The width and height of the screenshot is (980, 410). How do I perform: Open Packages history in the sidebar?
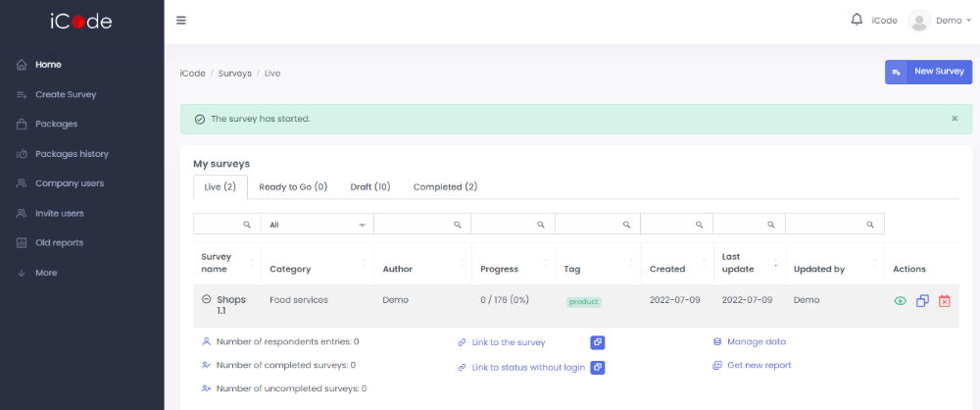pos(72,154)
